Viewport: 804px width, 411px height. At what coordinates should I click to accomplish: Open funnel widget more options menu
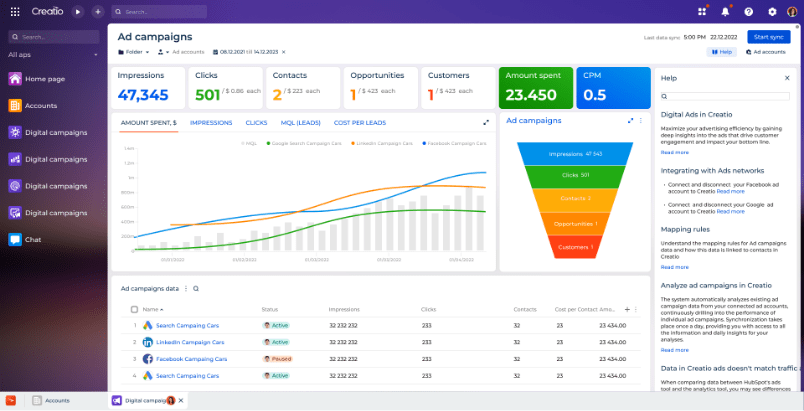(x=640, y=120)
